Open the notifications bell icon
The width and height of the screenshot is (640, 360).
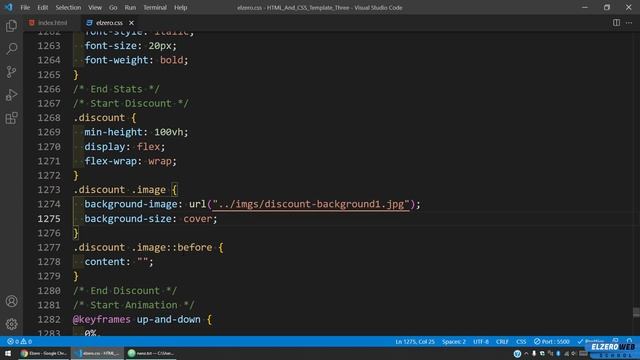pos(629,341)
